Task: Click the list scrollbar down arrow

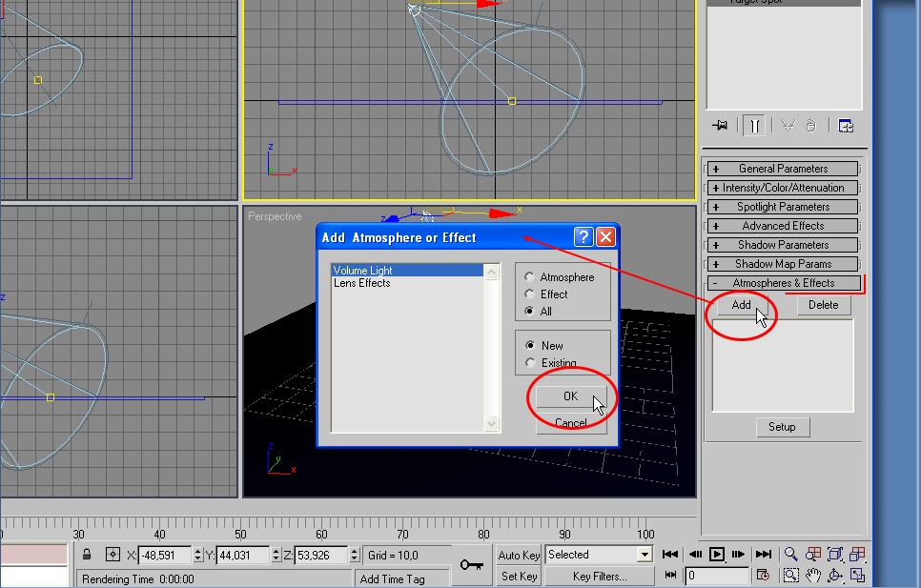Action: pos(492,423)
